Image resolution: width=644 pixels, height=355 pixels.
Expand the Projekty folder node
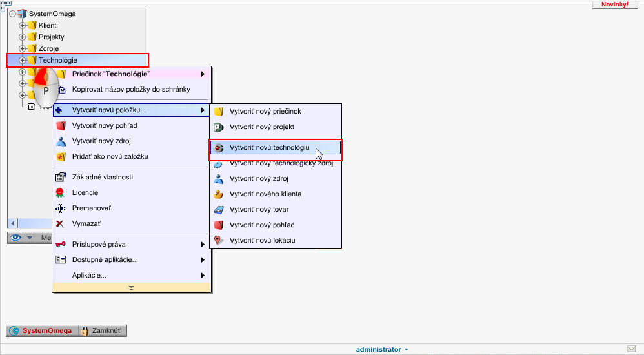coord(22,37)
